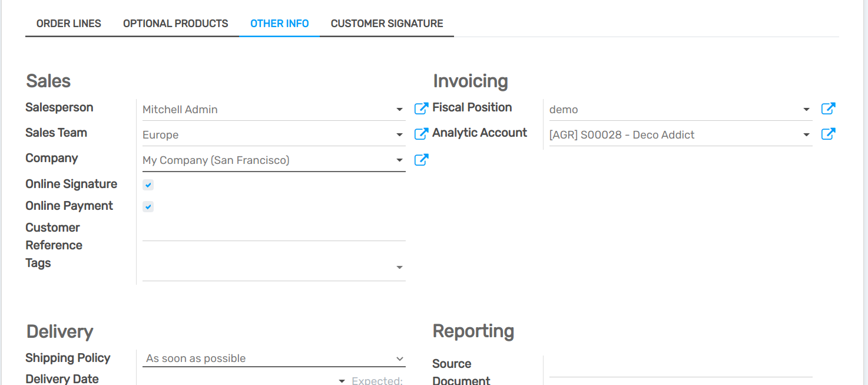Screen dimensions: 868x385
Task: Open Analytic Account external link icon
Action: pos(828,134)
